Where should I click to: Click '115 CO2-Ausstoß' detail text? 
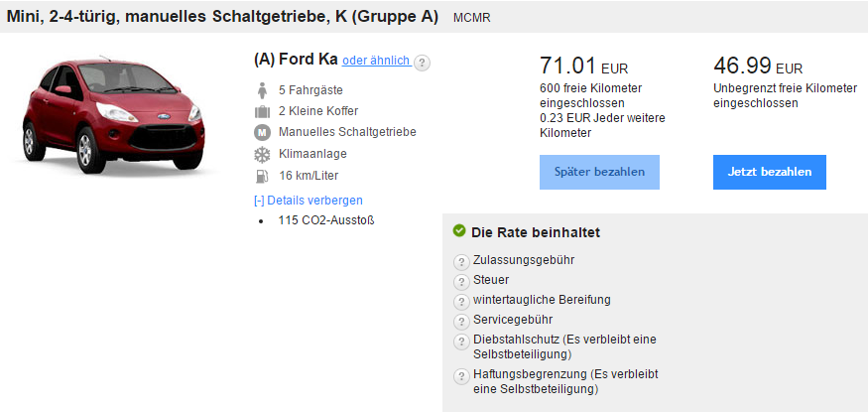coord(326,220)
